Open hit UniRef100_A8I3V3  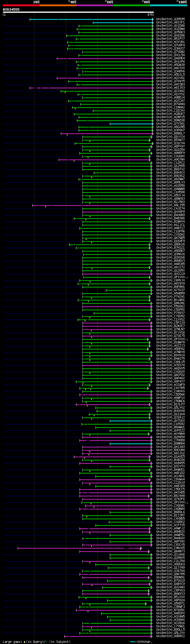click(170, 88)
